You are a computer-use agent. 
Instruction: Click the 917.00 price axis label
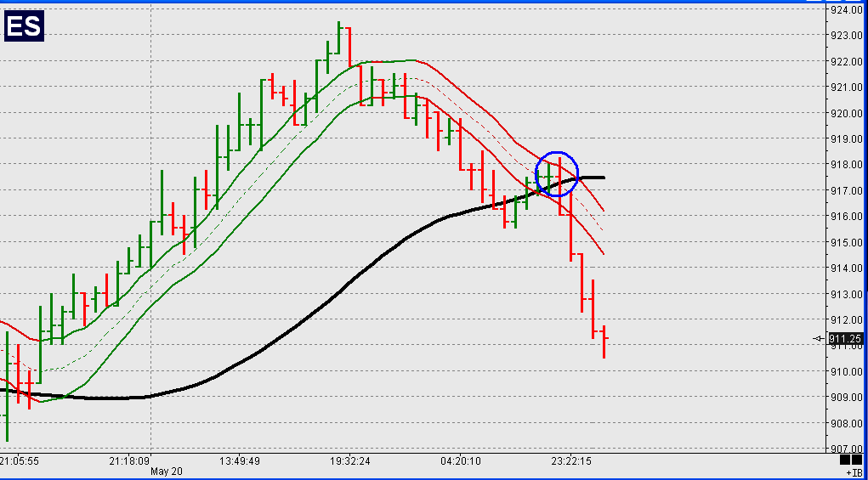[x=846, y=191]
